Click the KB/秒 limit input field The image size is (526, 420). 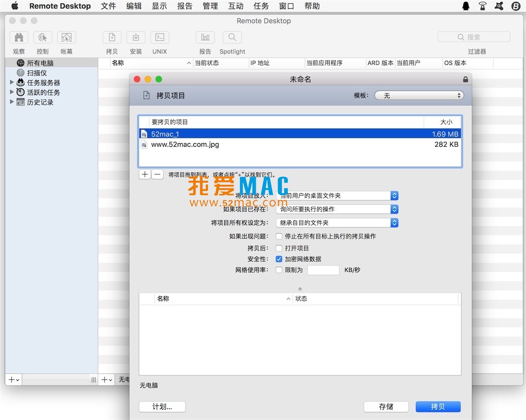323,270
